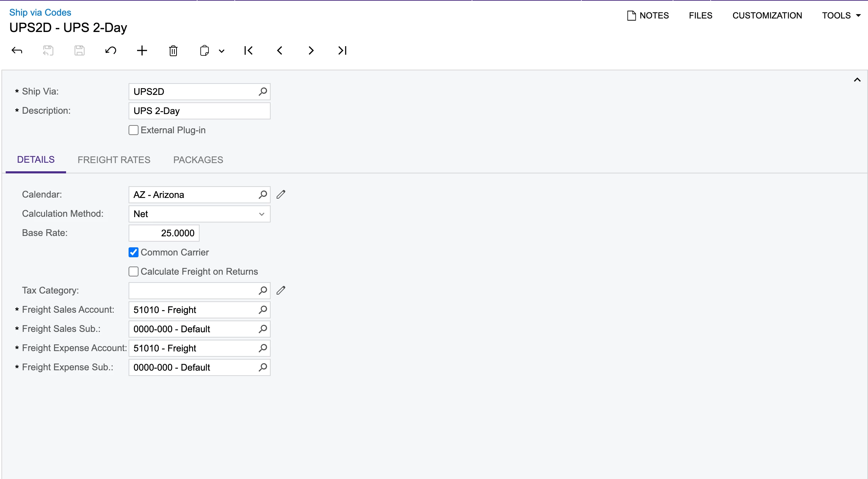Follow the Ship via Codes link
Image resolution: width=868 pixels, height=479 pixels.
click(x=40, y=12)
